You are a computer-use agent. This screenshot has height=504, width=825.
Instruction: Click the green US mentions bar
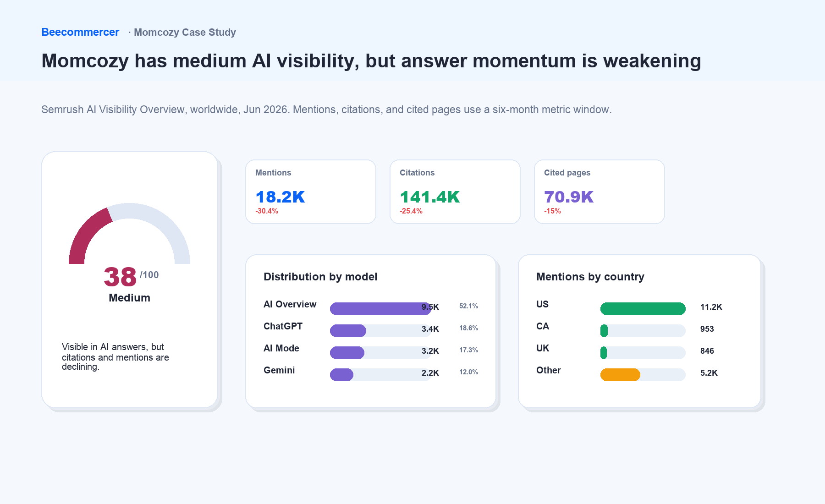[x=643, y=309]
